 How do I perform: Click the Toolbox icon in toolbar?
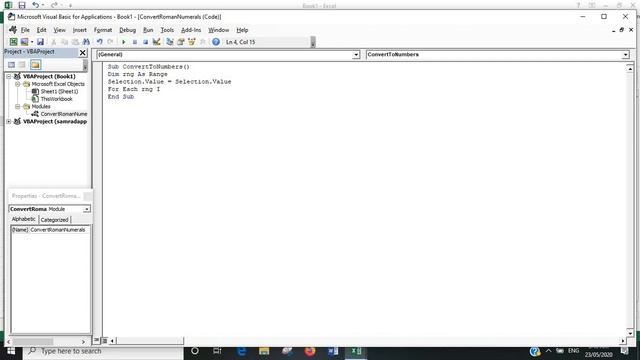tap(202, 42)
